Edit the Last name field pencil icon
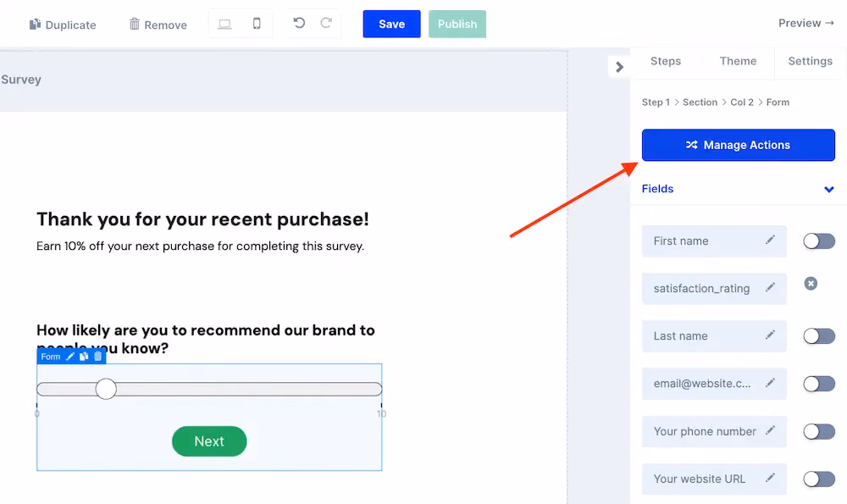847x504 pixels. (770, 335)
